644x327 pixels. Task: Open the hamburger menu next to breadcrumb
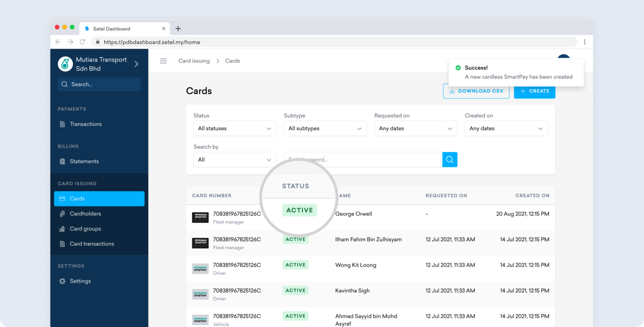click(163, 61)
